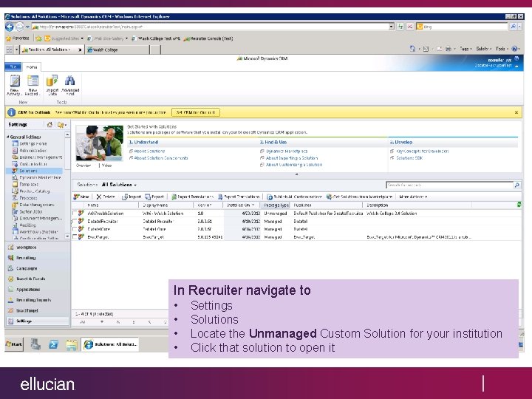Open the Web Slice Gallery dropdown arrow
This screenshot has height=399, width=532.
coord(126,38)
